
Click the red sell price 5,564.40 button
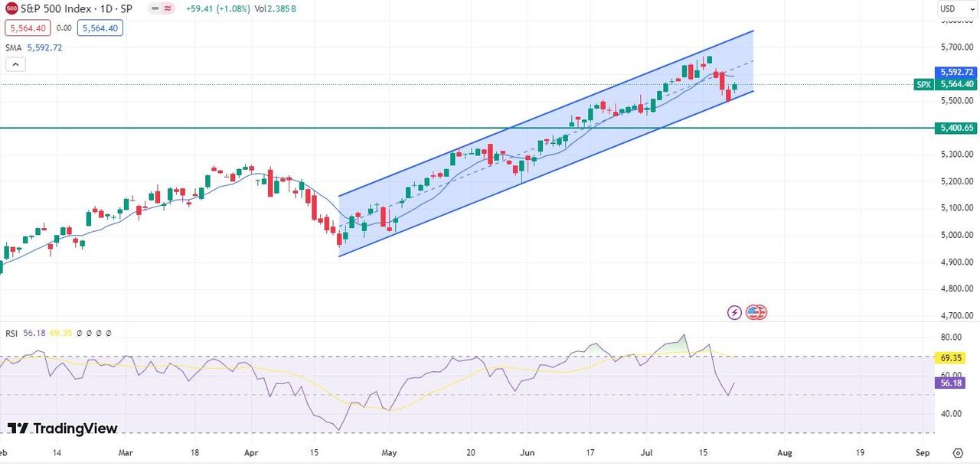[x=28, y=28]
